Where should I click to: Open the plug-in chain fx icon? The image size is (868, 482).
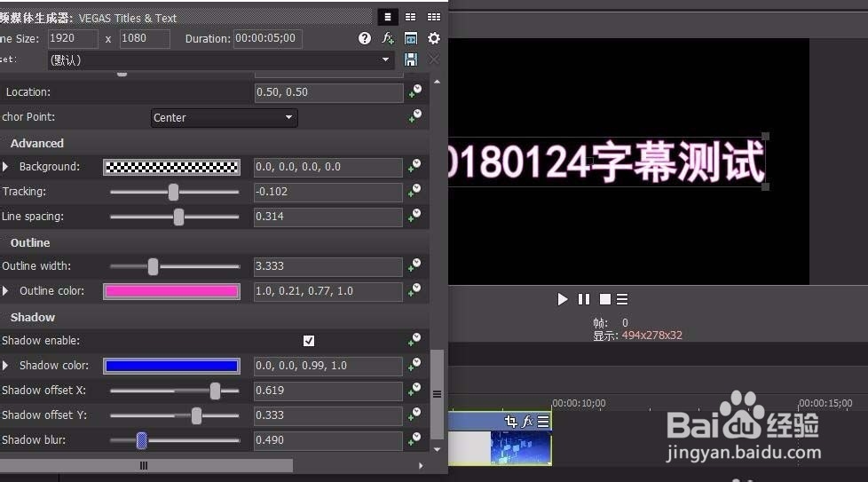pyautogui.click(x=388, y=38)
